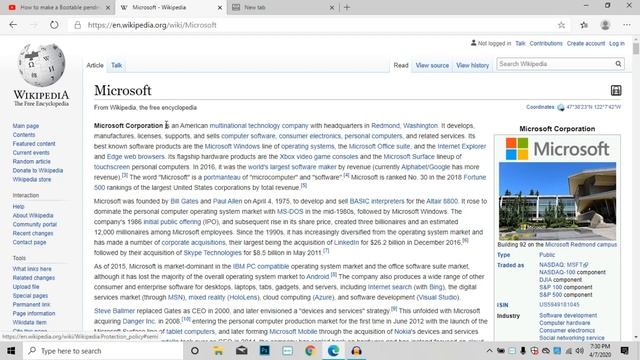This screenshot has width=640, height=360.
Task: Click the Microsoft logo image in infobox
Action: click(557, 149)
